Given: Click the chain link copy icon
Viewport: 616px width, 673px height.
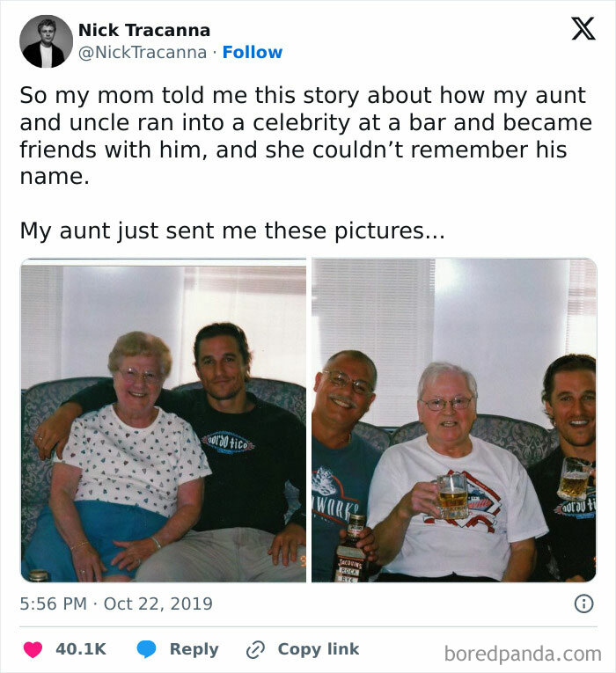Looking at the screenshot, I should pos(255,649).
